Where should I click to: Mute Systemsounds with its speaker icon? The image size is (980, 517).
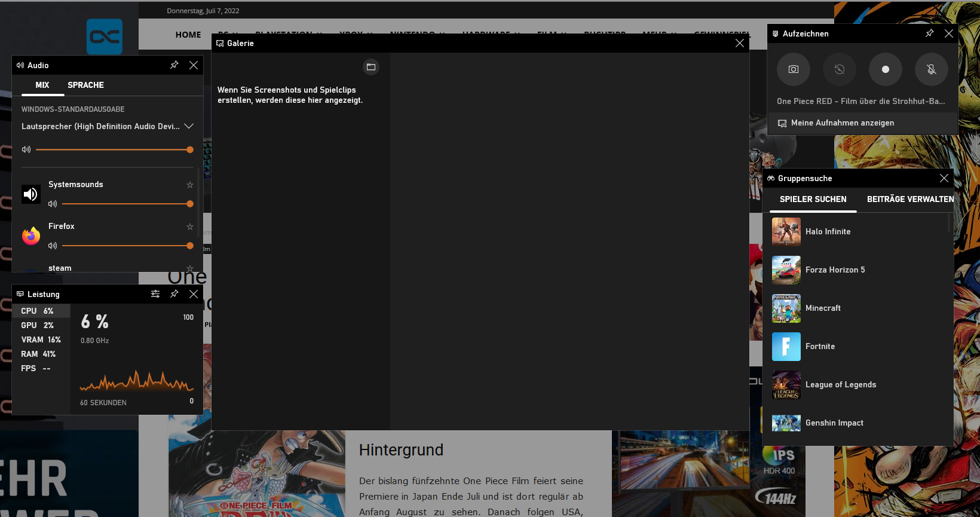tap(53, 204)
